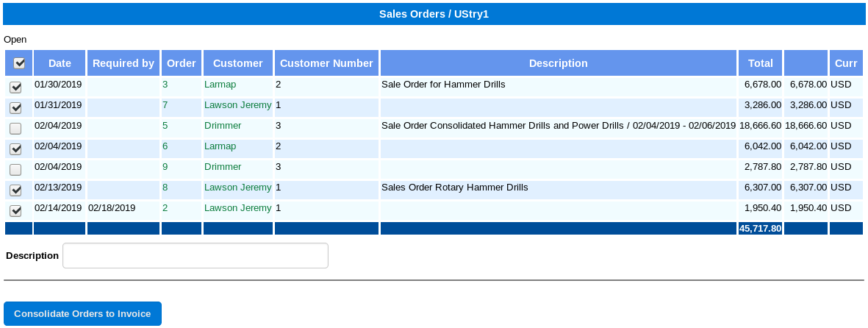This screenshot has width=868, height=328.
Task: Click the Date column header
Action: click(x=60, y=63)
